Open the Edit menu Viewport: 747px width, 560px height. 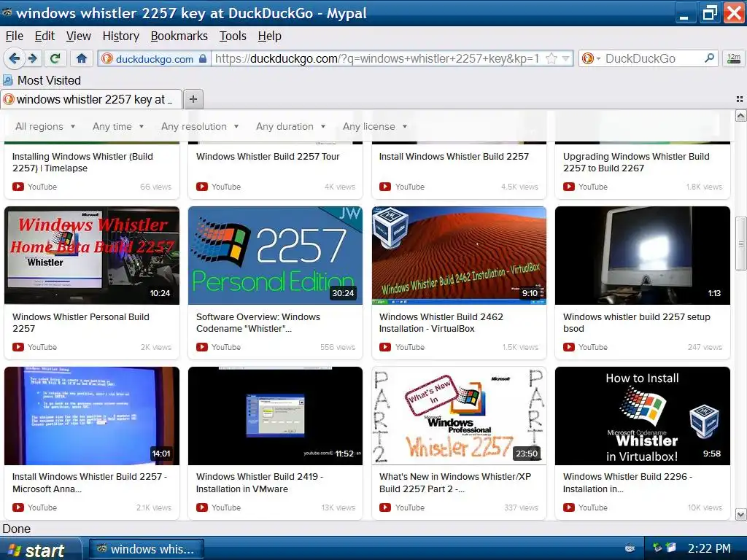[x=44, y=36]
